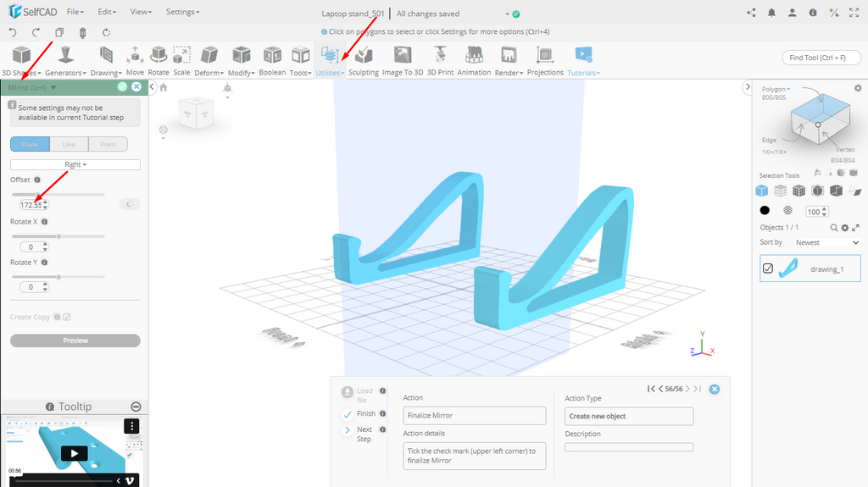This screenshot has width=868, height=487.
Task: Select the Move tool
Action: (135, 60)
